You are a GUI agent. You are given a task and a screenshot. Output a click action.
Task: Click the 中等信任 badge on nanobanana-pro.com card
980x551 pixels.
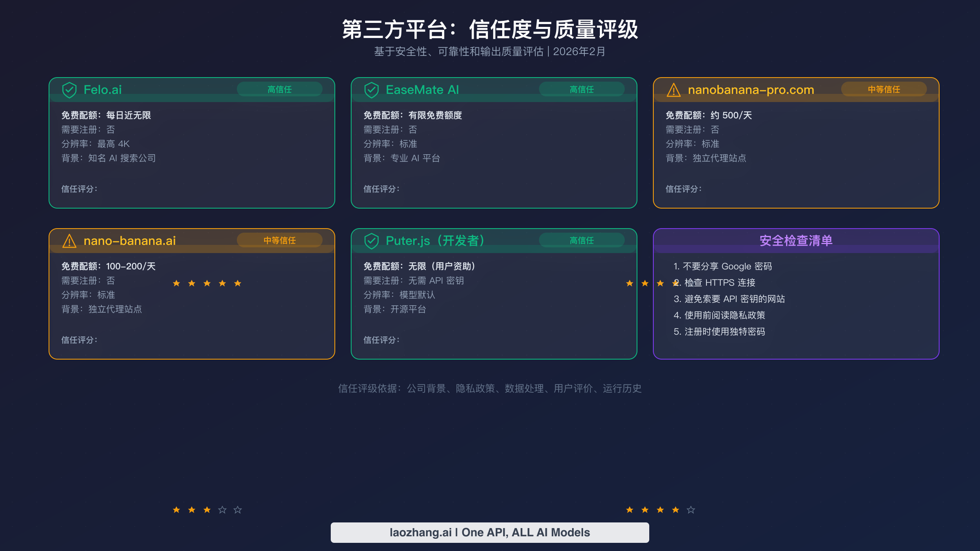click(x=884, y=89)
